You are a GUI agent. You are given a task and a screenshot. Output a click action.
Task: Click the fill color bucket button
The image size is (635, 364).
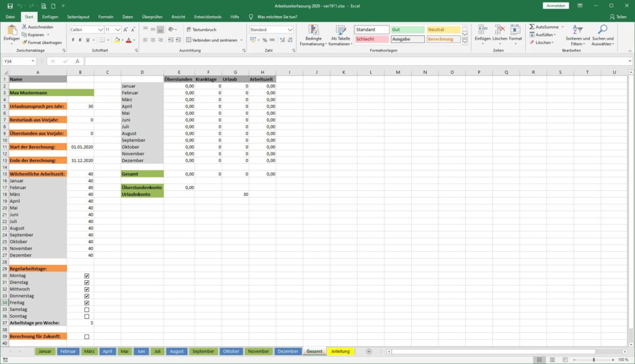pyautogui.click(x=117, y=40)
